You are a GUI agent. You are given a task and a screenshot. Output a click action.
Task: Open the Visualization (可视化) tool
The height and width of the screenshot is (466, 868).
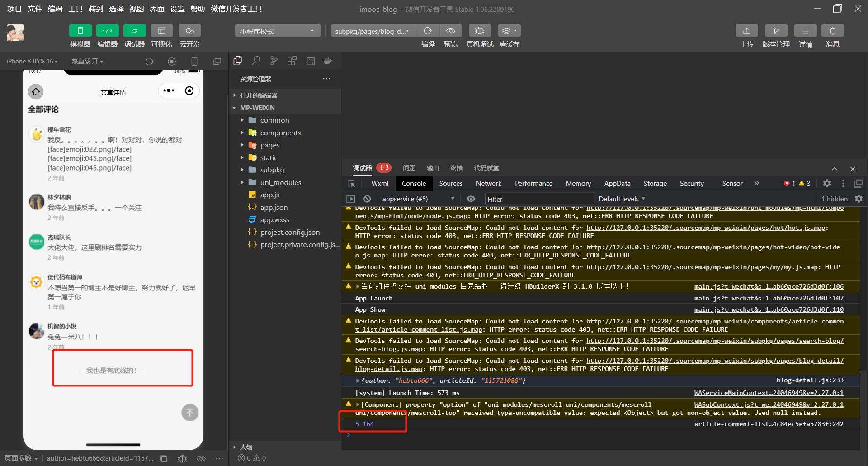pos(161,31)
